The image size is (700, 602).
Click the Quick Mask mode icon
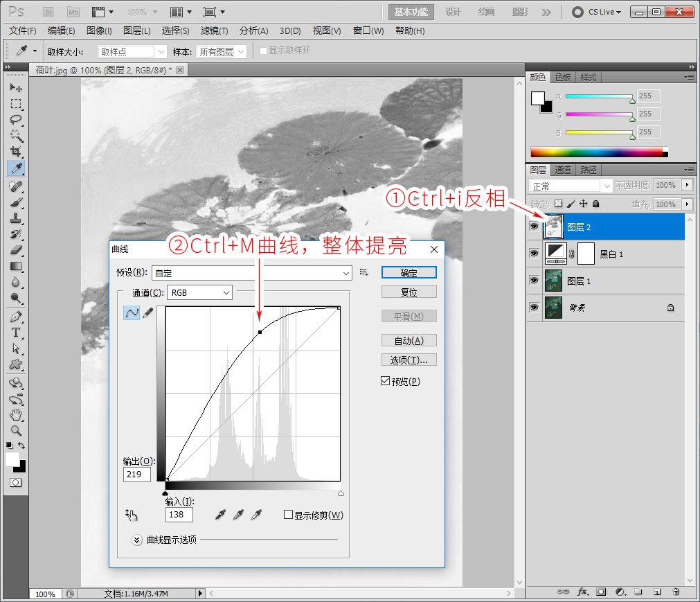pos(16,482)
